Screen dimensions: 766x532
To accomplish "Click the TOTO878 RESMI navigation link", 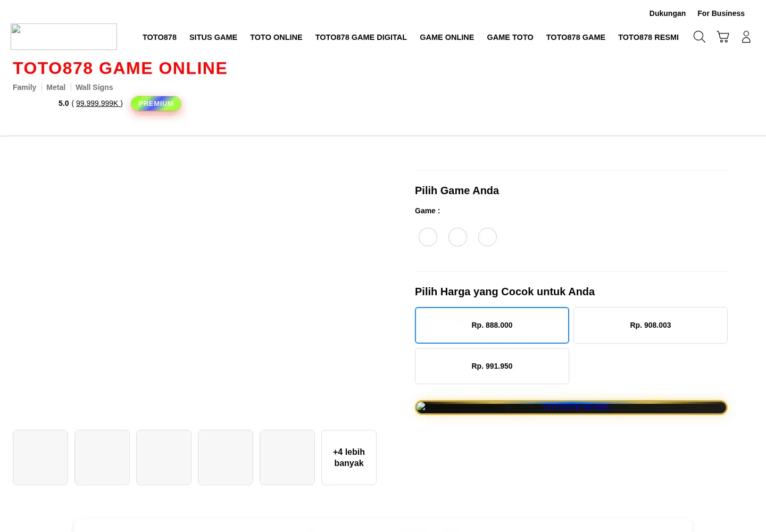I will pyautogui.click(x=648, y=37).
